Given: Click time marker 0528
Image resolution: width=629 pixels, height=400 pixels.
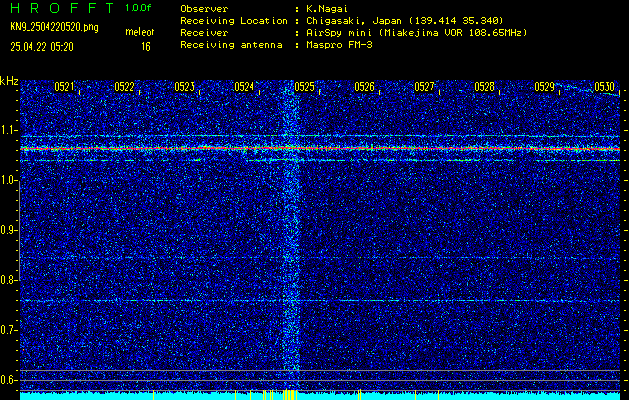Looking at the screenshot, I should click(x=485, y=87).
